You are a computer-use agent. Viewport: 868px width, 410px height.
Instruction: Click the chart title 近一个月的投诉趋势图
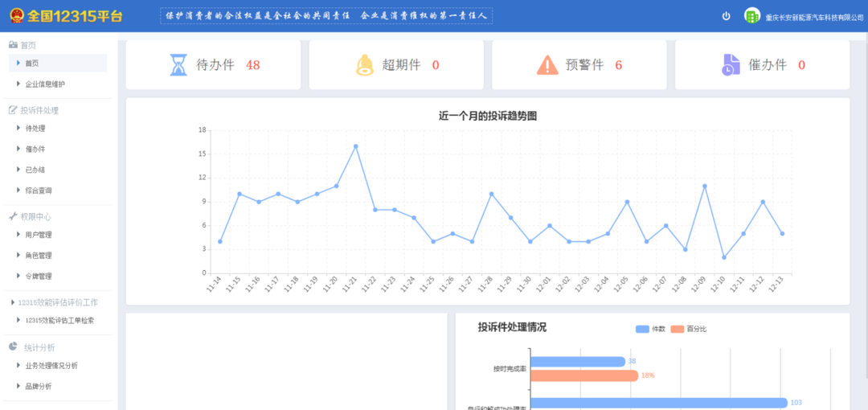[x=488, y=116]
